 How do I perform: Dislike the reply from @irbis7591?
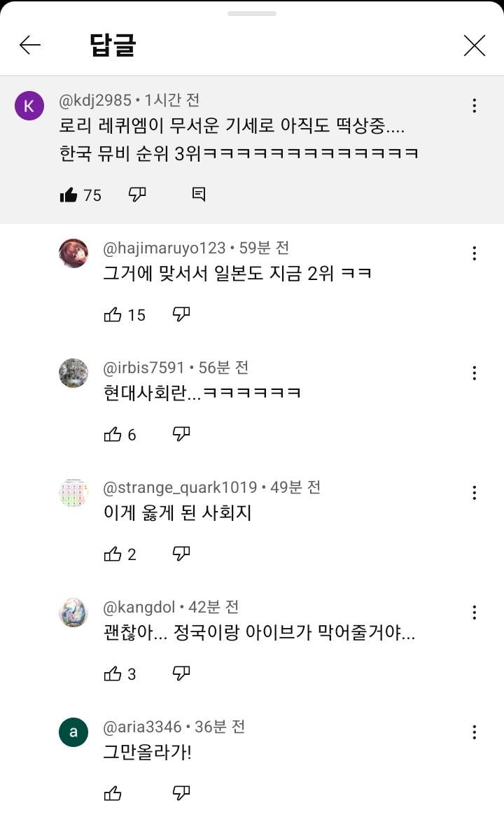pyautogui.click(x=181, y=435)
